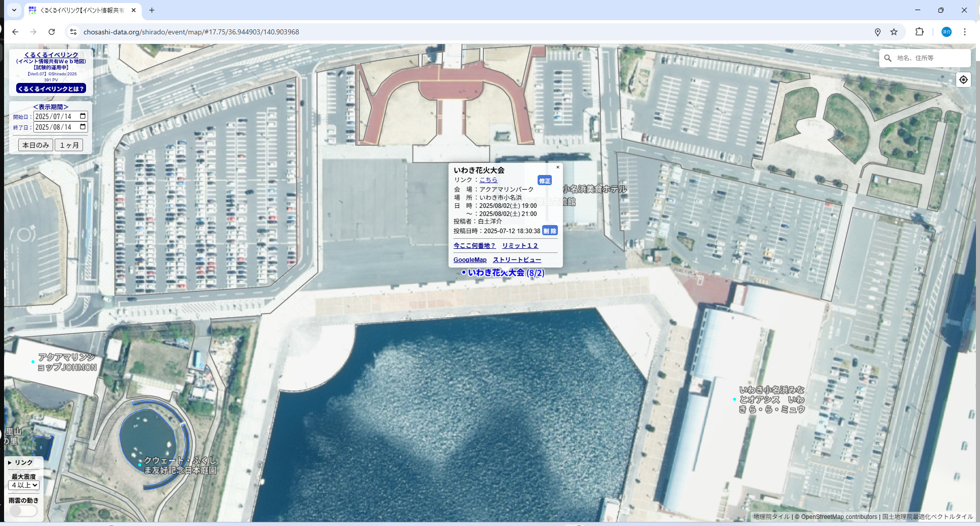Click the いわき花火大会 (8/2) map marker
This screenshot has height=526, width=980.
pos(503,273)
